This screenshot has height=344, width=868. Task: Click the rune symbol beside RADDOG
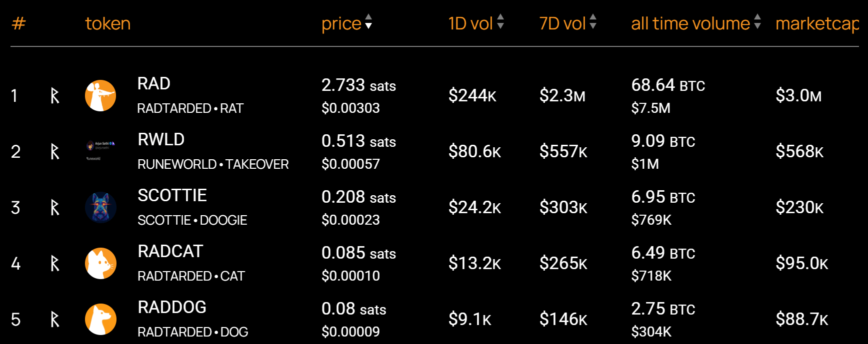(x=55, y=319)
